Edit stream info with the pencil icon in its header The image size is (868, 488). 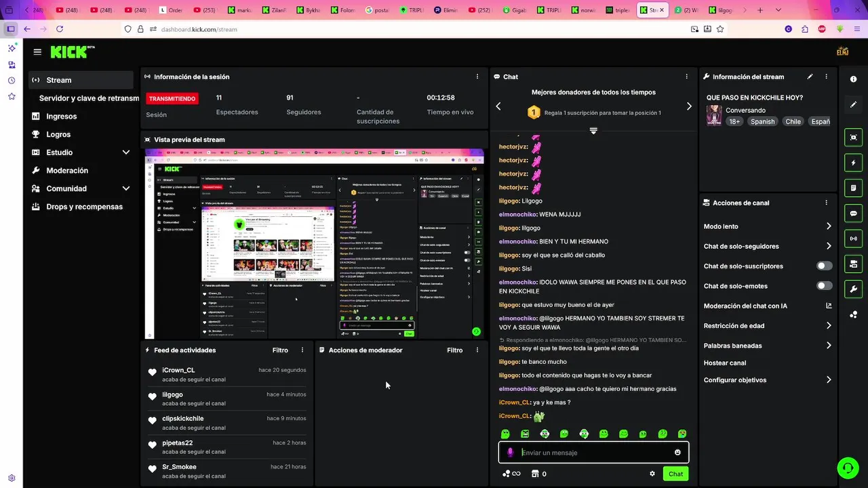click(x=810, y=77)
